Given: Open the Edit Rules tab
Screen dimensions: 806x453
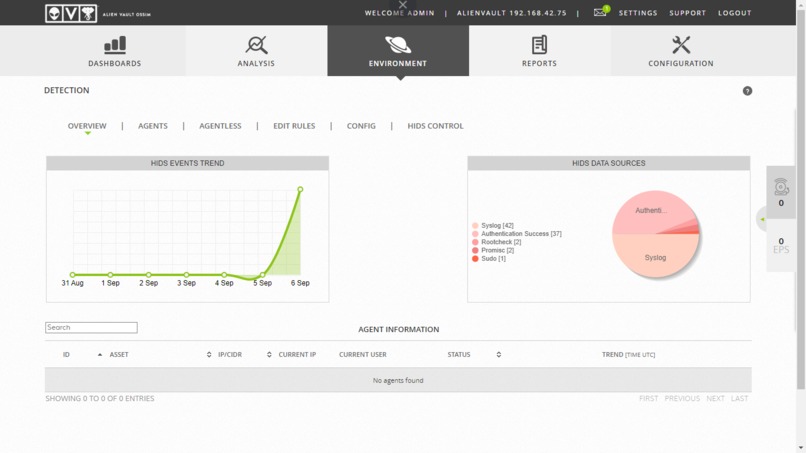Looking at the screenshot, I should coord(294,126).
